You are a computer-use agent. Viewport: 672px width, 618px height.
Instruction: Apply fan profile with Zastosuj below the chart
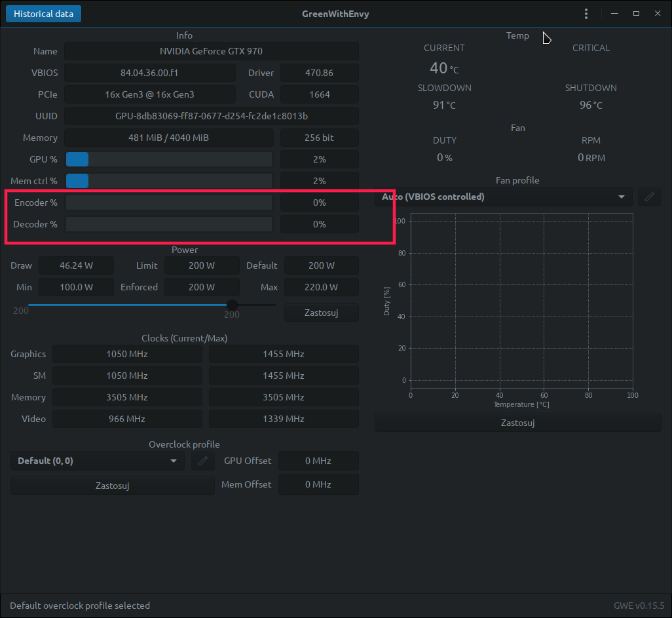(x=517, y=423)
